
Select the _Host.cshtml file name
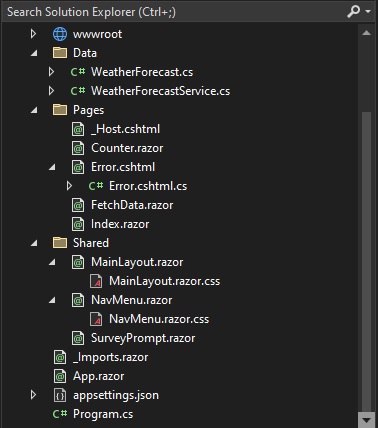(126, 129)
